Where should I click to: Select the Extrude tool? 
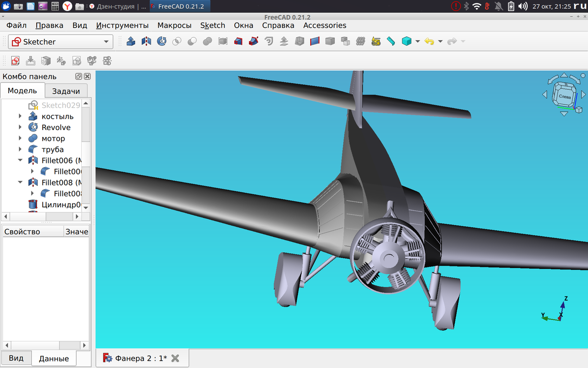(x=130, y=41)
